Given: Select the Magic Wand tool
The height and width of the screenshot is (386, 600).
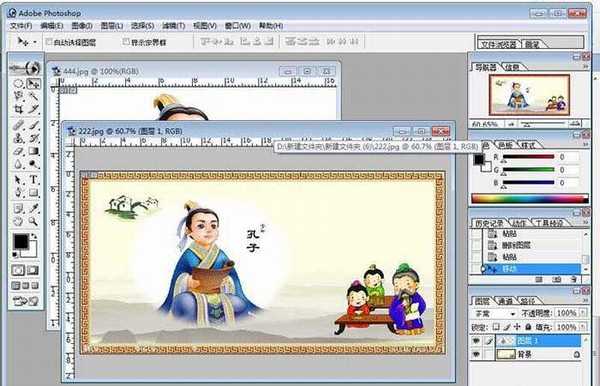Looking at the screenshot, I should point(34,96).
